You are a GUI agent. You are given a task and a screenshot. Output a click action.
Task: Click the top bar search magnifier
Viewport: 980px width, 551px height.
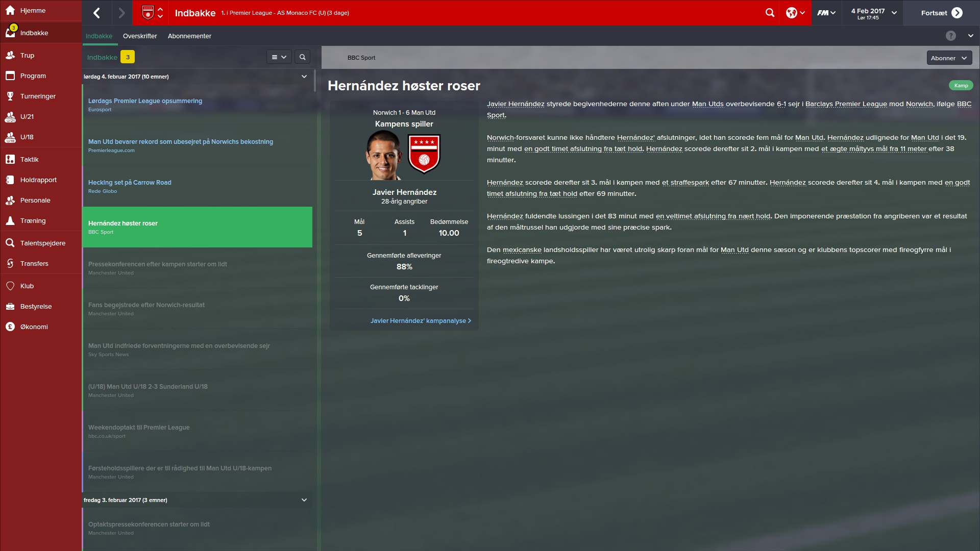770,13
